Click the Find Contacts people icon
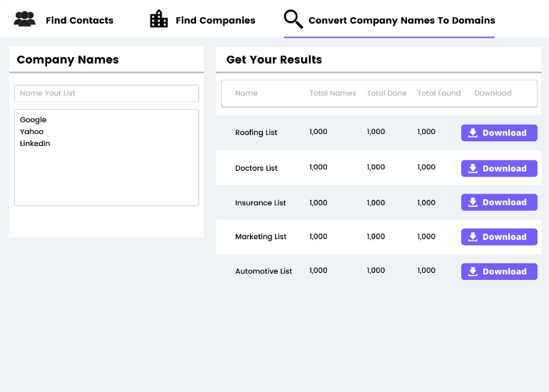549x392 pixels. [x=24, y=20]
